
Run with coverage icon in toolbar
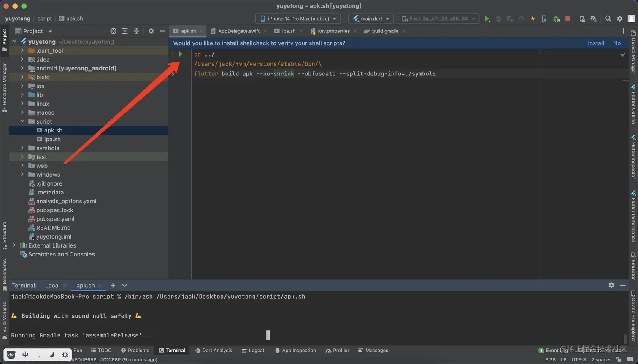510,19
